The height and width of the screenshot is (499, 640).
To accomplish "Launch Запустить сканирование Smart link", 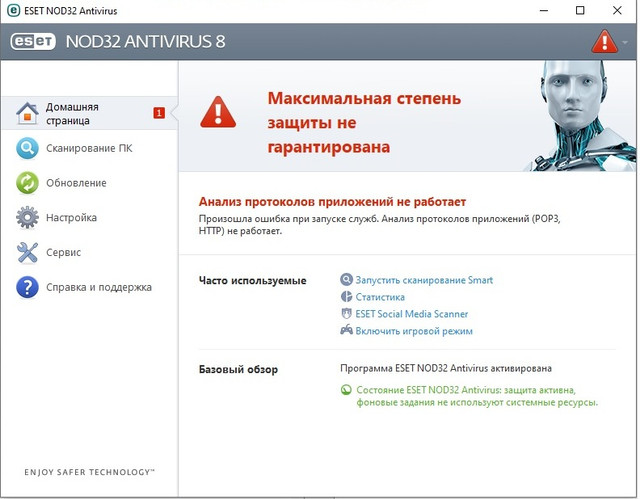I will (424, 280).
